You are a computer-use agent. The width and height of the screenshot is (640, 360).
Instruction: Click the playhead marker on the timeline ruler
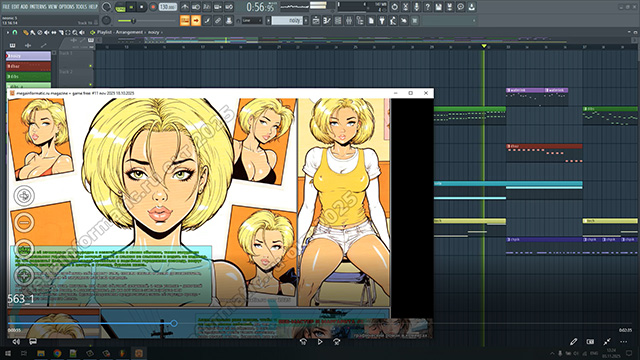tap(484, 46)
